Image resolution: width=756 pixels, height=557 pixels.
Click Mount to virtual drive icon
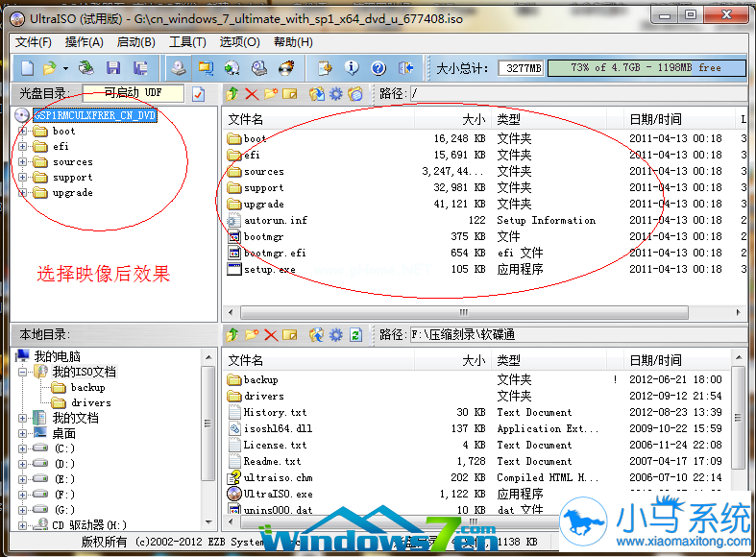tap(259, 68)
